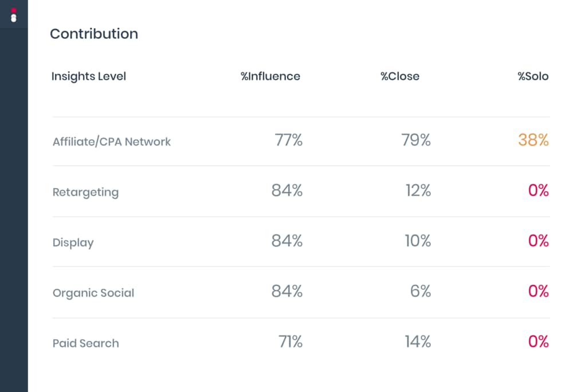Click Retargeting red 0% solo value
The height and width of the screenshot is (392, 573).
539,190
